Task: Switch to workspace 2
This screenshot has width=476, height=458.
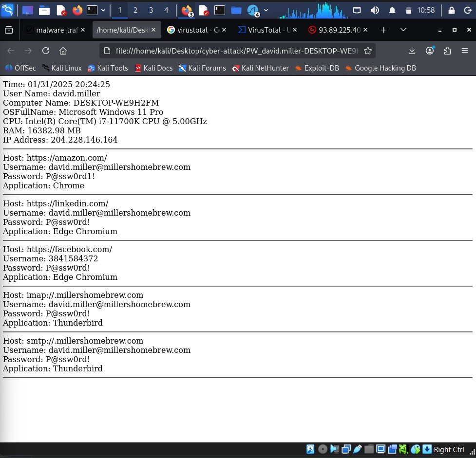Action: coord(135,10)
